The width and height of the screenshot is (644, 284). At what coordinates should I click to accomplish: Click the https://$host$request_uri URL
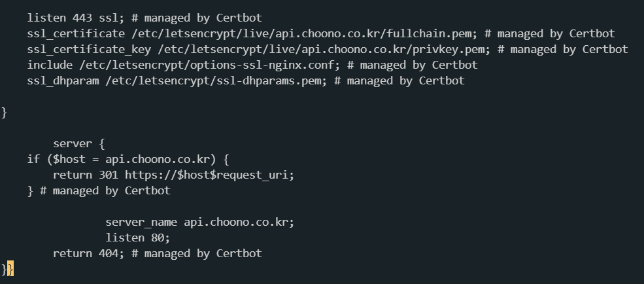[x=210, y=175]
